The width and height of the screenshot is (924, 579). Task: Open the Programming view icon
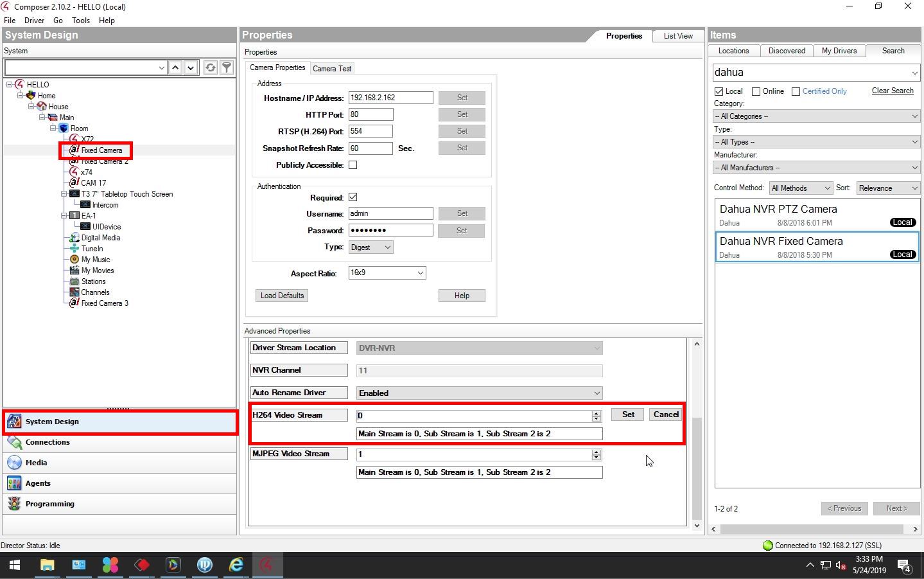14,504
